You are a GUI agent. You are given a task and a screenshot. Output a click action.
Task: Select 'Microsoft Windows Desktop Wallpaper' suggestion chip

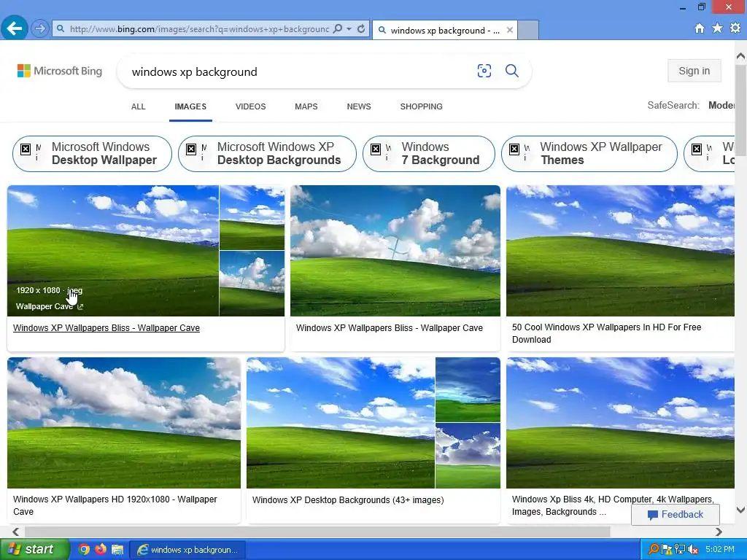(92, 153)
